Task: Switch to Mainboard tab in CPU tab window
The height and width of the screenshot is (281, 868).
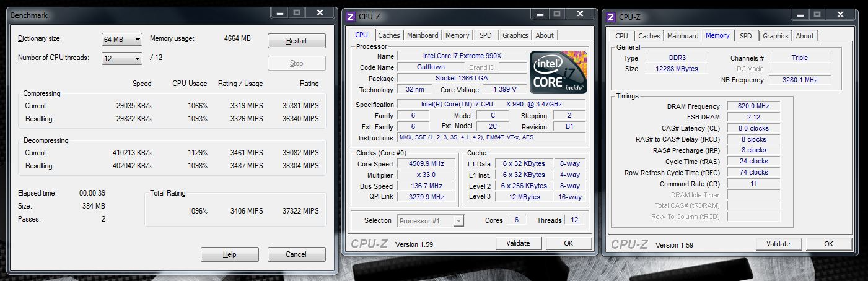Action: [423, 35]
